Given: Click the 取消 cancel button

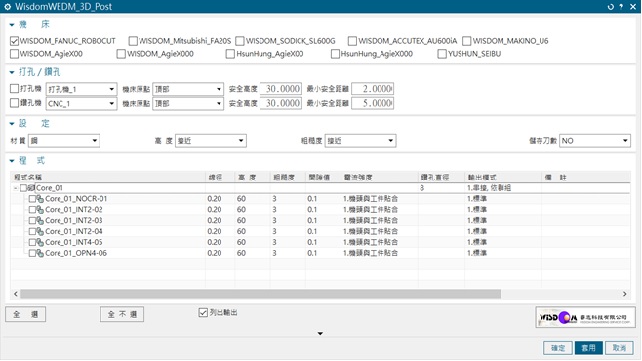Looking at the screenshot, I should click(x=619, y=348).
